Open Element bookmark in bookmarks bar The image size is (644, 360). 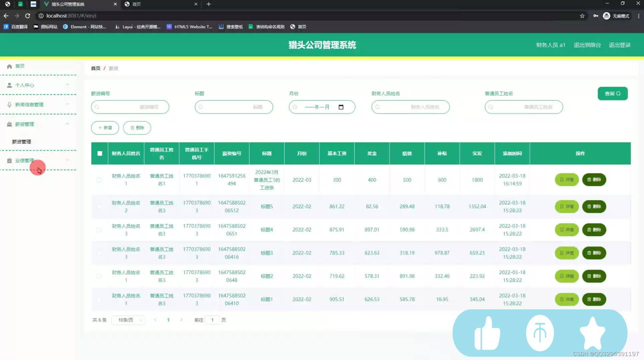[x=85, y=27]
